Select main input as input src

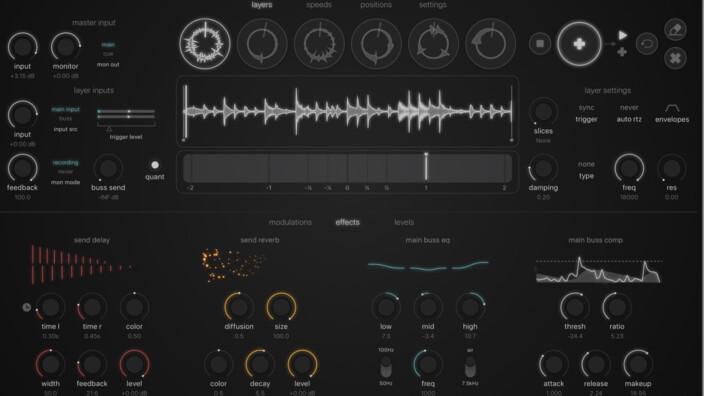click(65, 109)
